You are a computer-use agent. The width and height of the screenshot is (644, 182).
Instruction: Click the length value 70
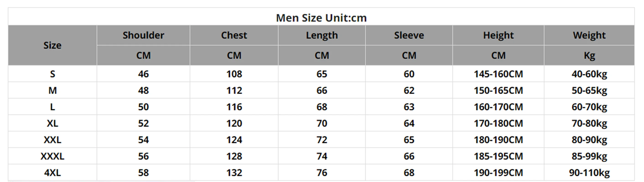(x=322, y=123)
